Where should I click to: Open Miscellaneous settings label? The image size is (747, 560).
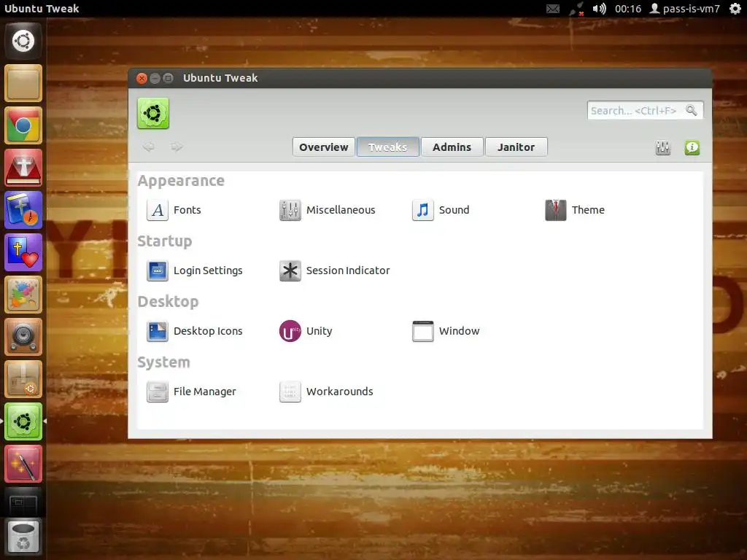click(x=341, y=210)
